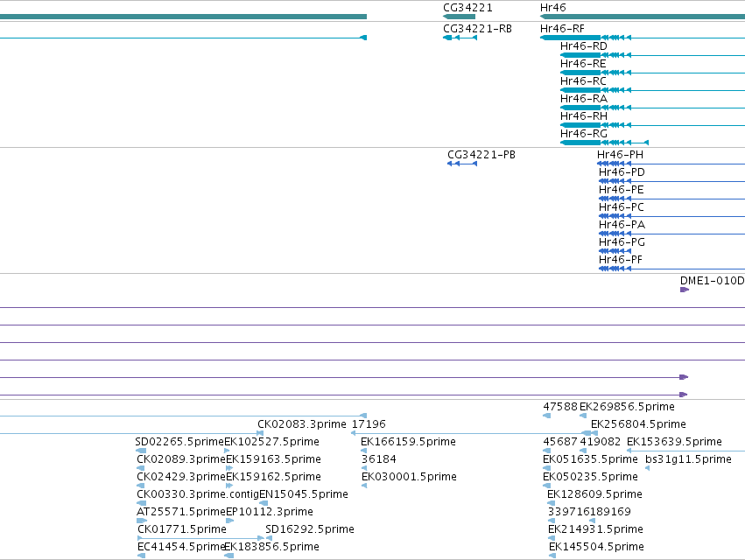Image resolution: width=745 pixels, height=560 pixels.
Task: Click the EK102527.5prime EST label
Action: point(271,442)
